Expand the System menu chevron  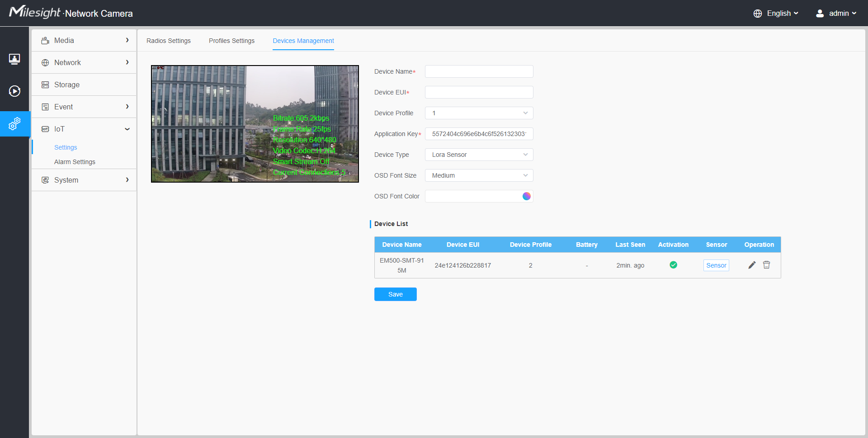pyautogui.click(x=127, y=180)
